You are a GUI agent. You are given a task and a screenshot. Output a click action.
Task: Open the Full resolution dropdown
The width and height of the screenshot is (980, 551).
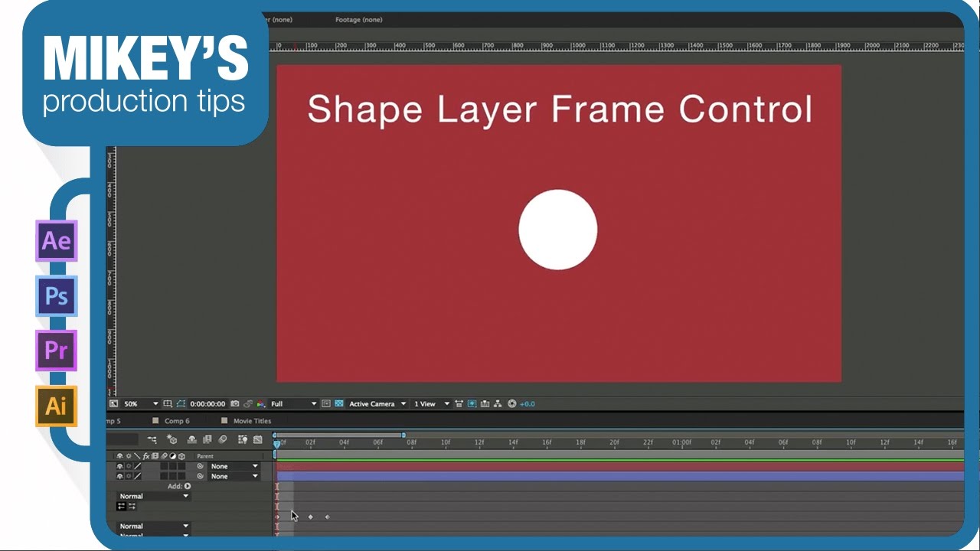[x=293, y=403]
